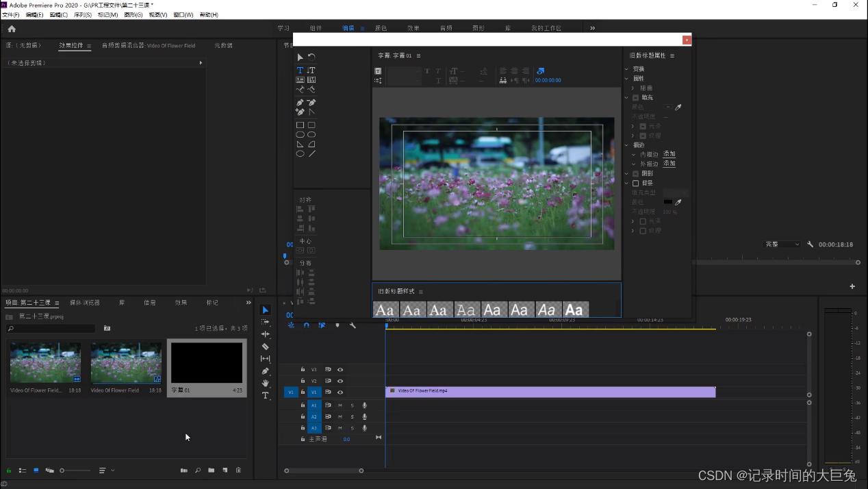This screenshot has height=489, width=868.
Task: Click 添加 next to 外描边
Action: 669,164
